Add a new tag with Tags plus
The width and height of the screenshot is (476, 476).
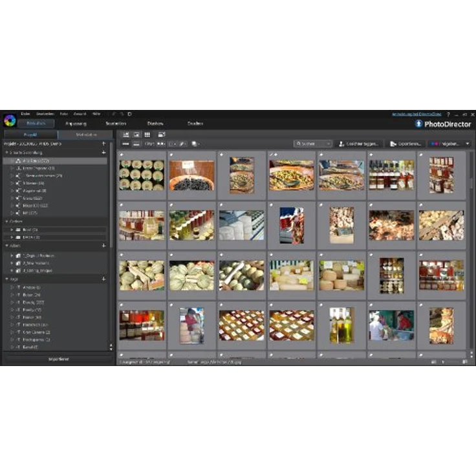tap(104, 279)
